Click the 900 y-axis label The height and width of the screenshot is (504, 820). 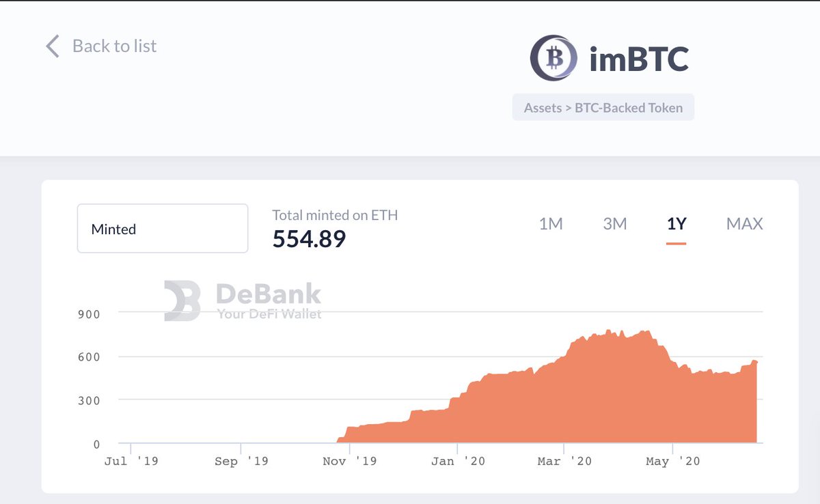[x=88, y=314]
